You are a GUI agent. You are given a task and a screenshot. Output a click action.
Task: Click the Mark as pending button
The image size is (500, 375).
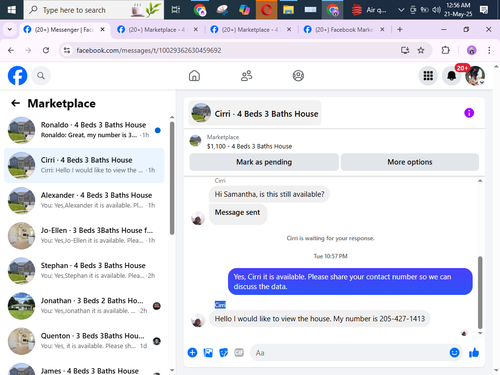264,162
